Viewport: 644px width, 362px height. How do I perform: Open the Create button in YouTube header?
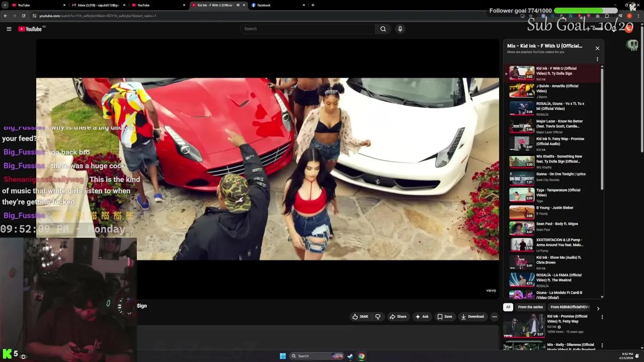595,29
